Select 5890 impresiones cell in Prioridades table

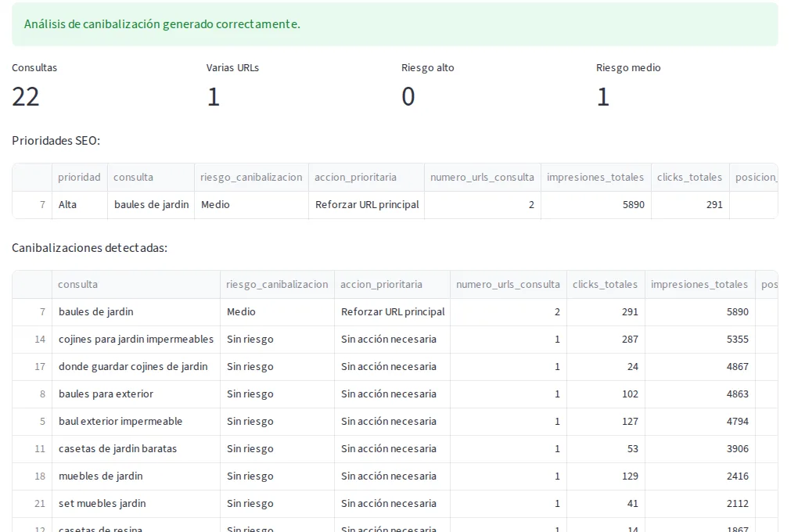click(595, 205)
